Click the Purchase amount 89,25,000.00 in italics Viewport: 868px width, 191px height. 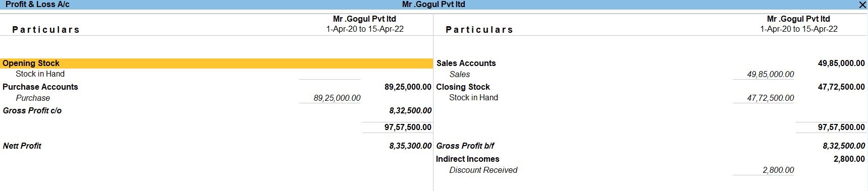pyautogui.click(x=337, y=98)
